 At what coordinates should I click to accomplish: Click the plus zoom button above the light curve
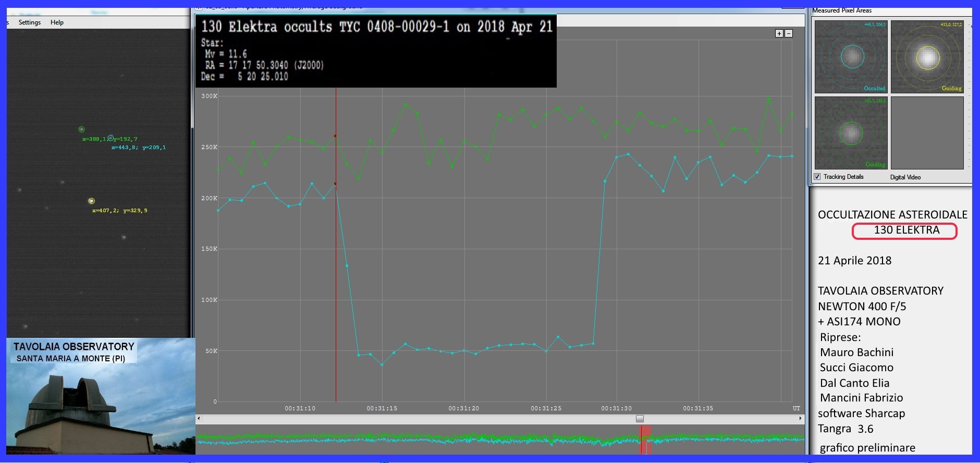[x=779, y=33]
